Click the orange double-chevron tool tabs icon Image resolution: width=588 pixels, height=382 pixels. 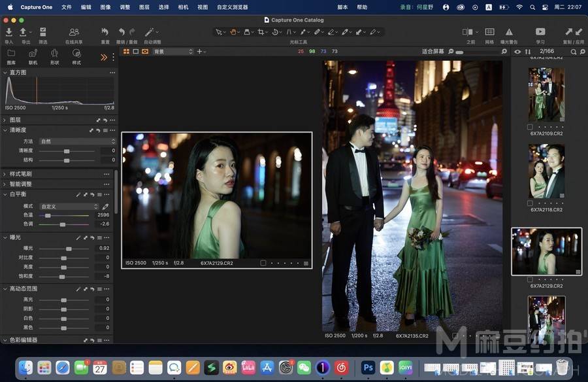point(103,57)
